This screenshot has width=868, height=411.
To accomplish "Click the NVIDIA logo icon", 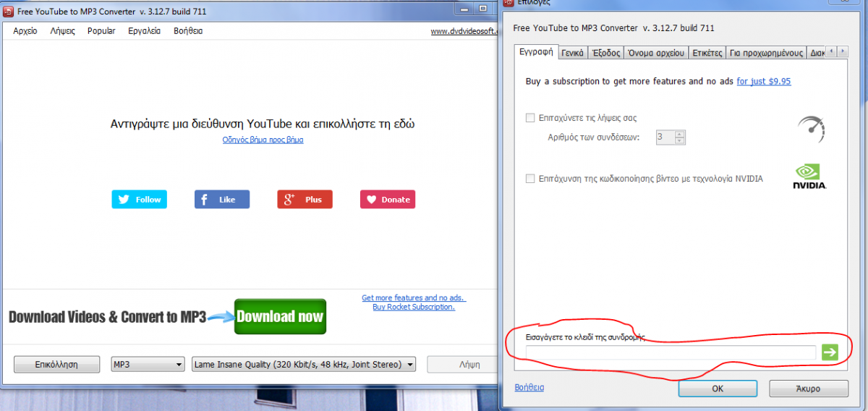I will click(810, 177).
